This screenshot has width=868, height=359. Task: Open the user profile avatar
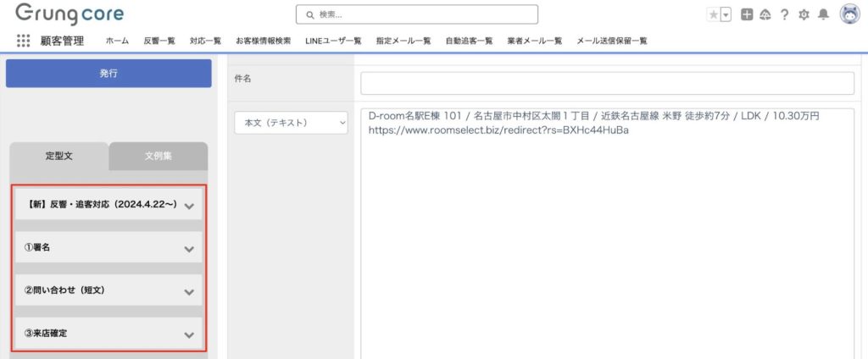tap(849, 14)
